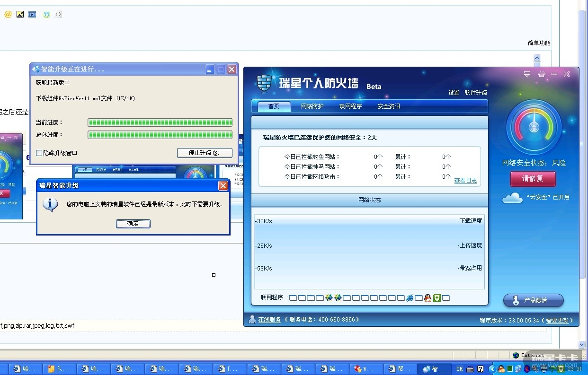Click 产品激活 button
588x375 pixels.
point(534,300)
